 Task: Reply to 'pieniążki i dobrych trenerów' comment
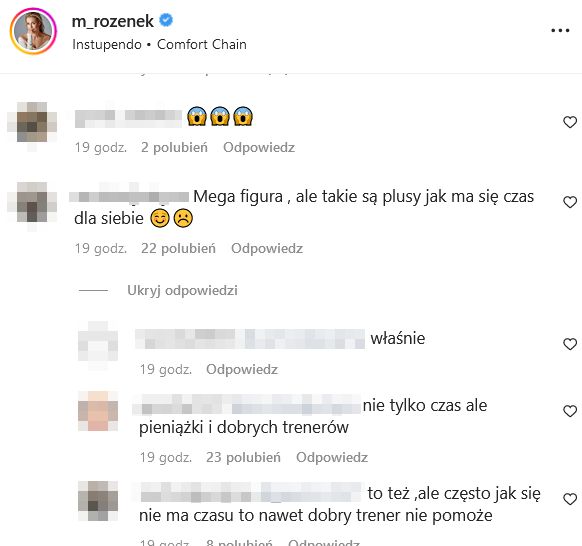[x=332, y=457]
